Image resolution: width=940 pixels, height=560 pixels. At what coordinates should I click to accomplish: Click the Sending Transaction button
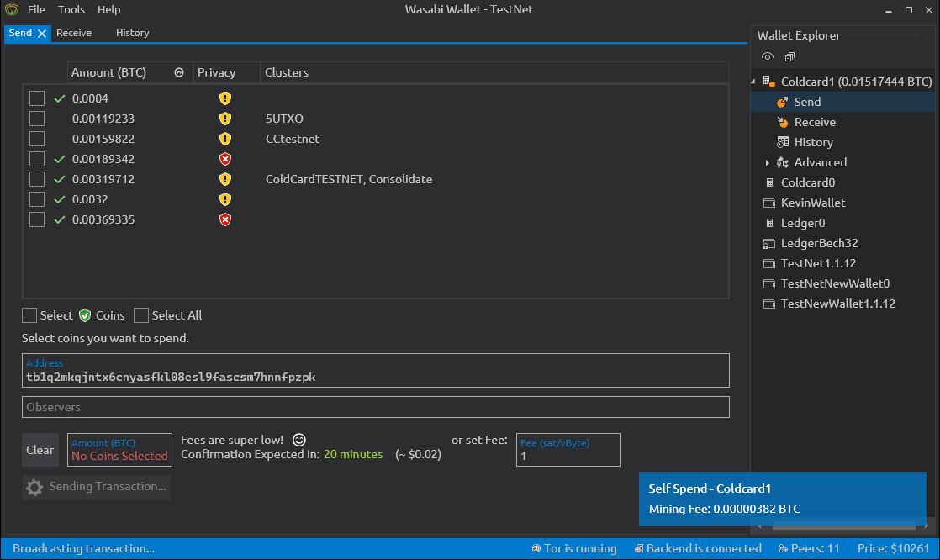click(96, 487)
